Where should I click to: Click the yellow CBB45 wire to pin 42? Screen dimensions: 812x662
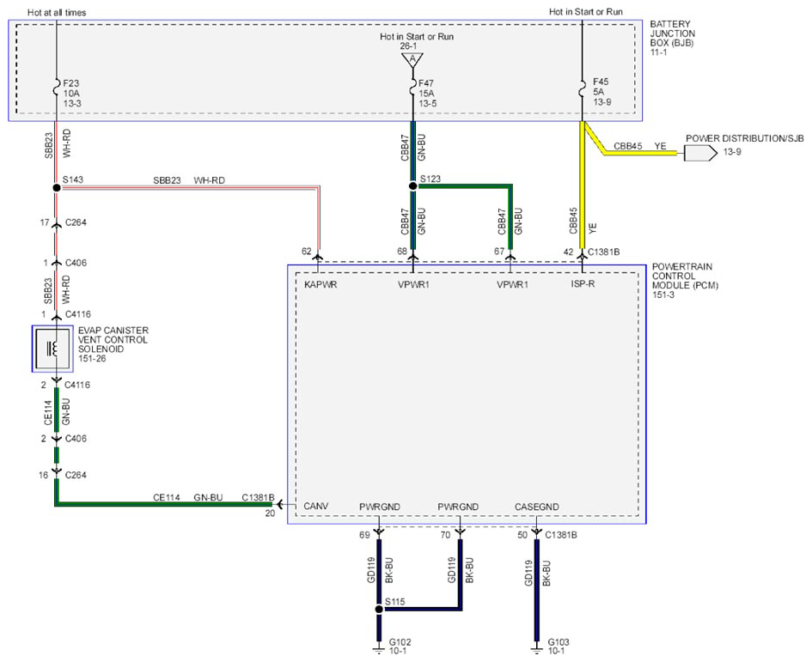[582, 185]
